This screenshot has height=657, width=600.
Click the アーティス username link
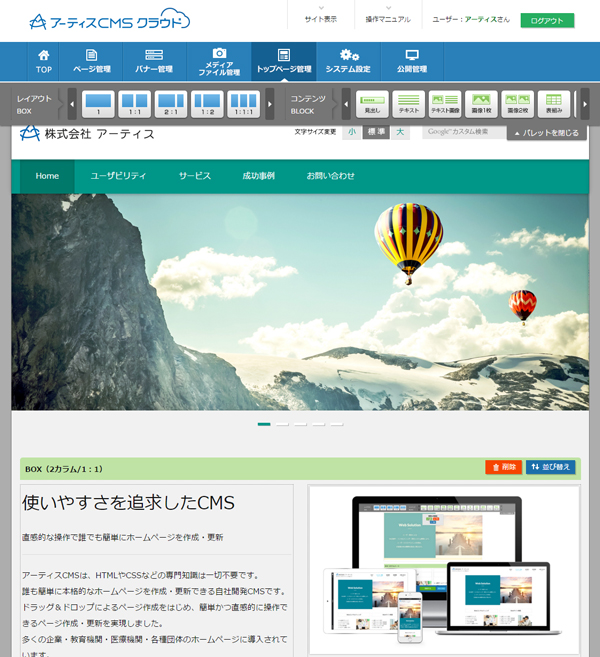click(481, 19)
